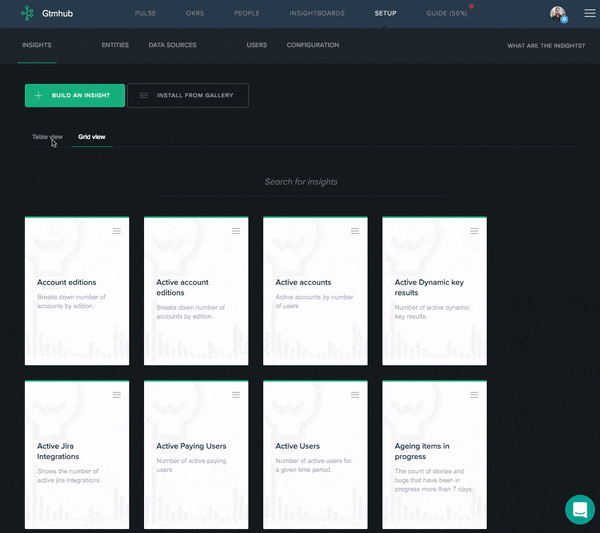Open menu icon on Active Users card

pyautogui.click(x=355, y=394)
